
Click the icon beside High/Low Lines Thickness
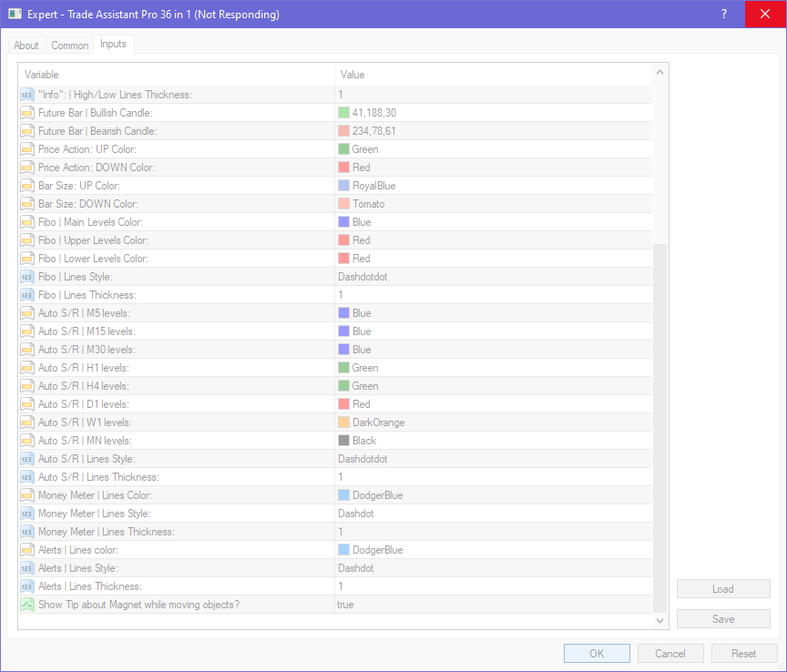[27, 95]
